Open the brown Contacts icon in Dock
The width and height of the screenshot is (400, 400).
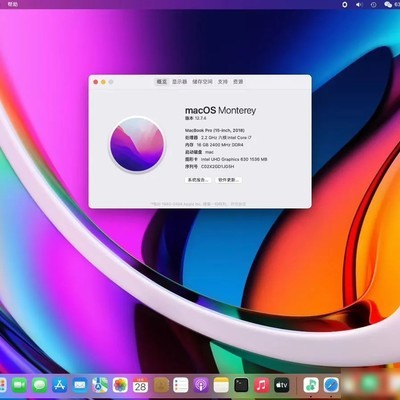161,385
